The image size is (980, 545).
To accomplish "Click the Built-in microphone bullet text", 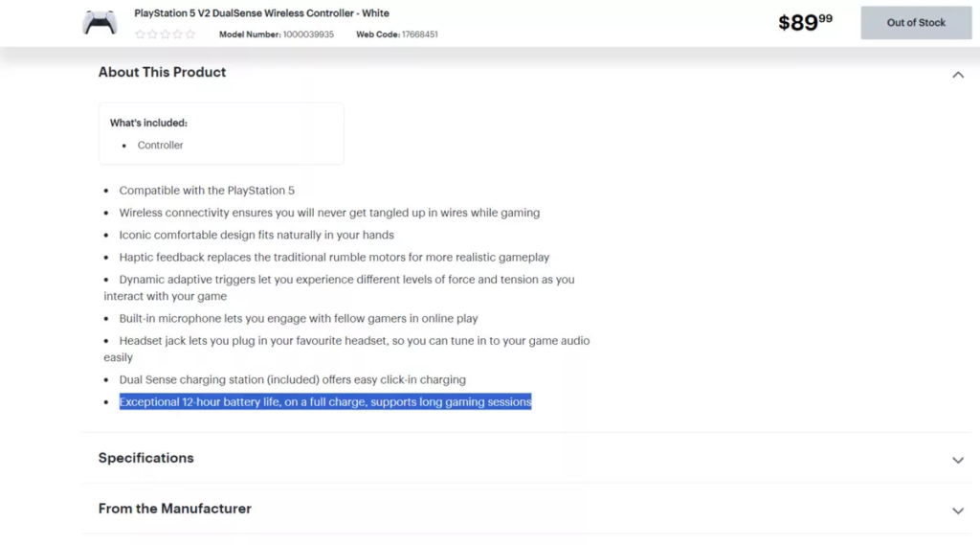I will point(298,318).
